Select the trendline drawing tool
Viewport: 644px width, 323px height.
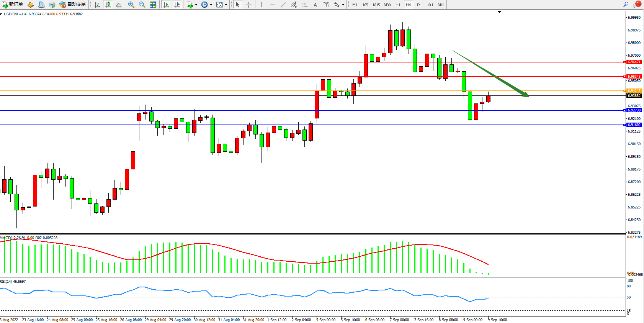[x=283, y=5]
